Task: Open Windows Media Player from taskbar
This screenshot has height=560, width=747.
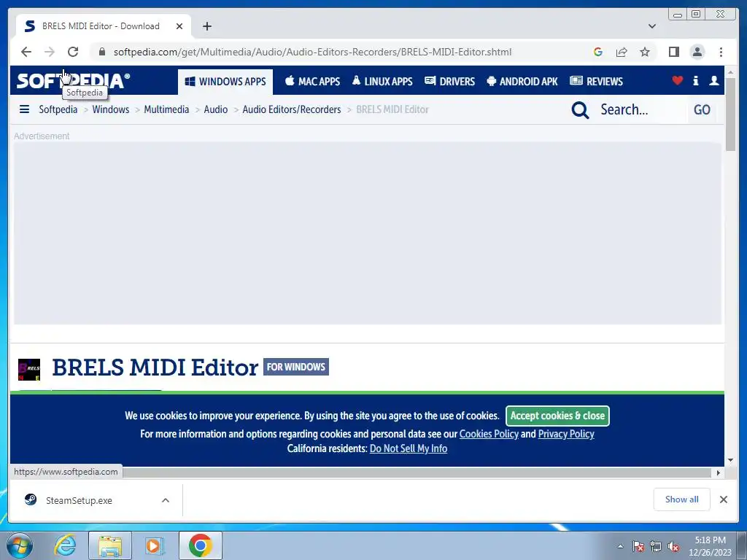Action: coord(154,545)
